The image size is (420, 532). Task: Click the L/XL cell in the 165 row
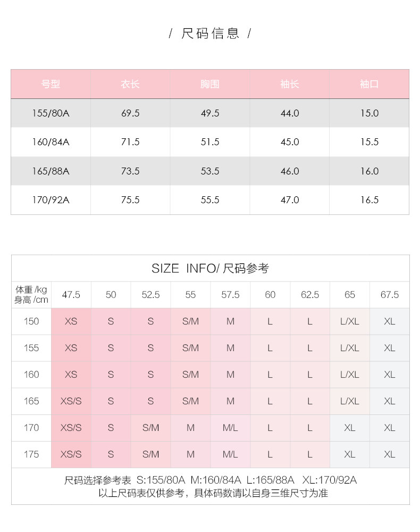click(349, 401)
